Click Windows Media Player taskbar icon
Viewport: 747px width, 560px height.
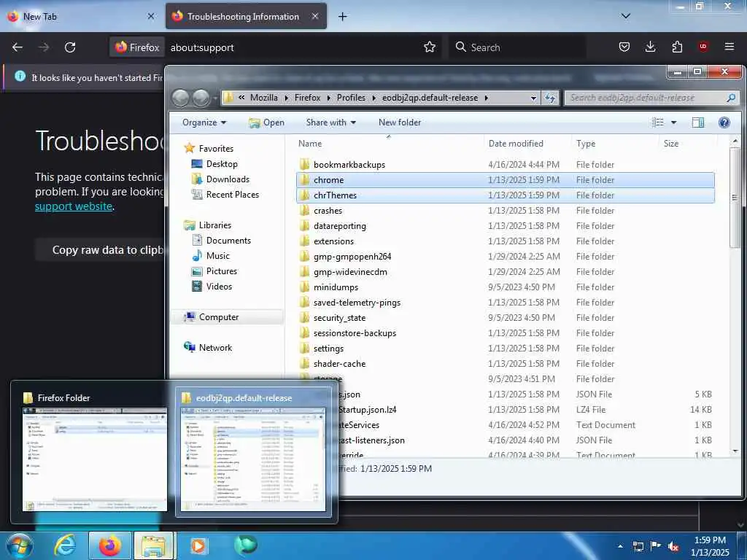click(198, 545)
